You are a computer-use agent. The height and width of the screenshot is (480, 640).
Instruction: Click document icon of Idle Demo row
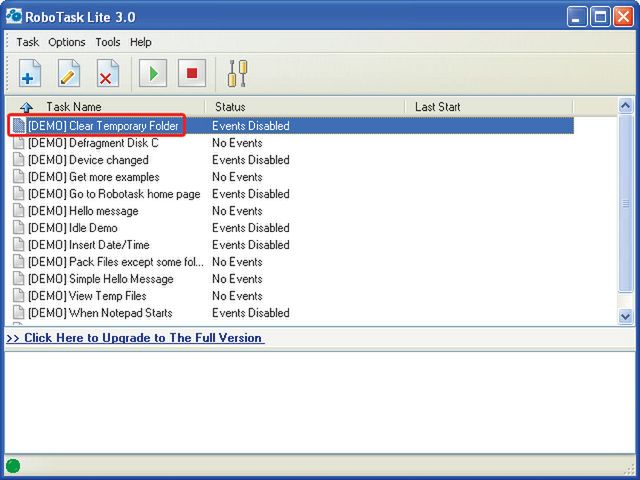(18, 228)
